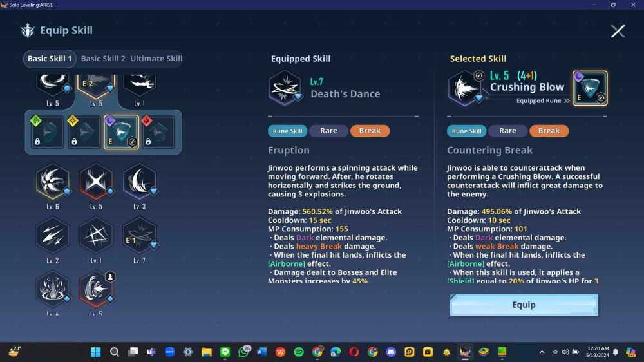Select the red locked rune slot
The height and width of the screenshot is (362, 644).
(x=158, y=132)
